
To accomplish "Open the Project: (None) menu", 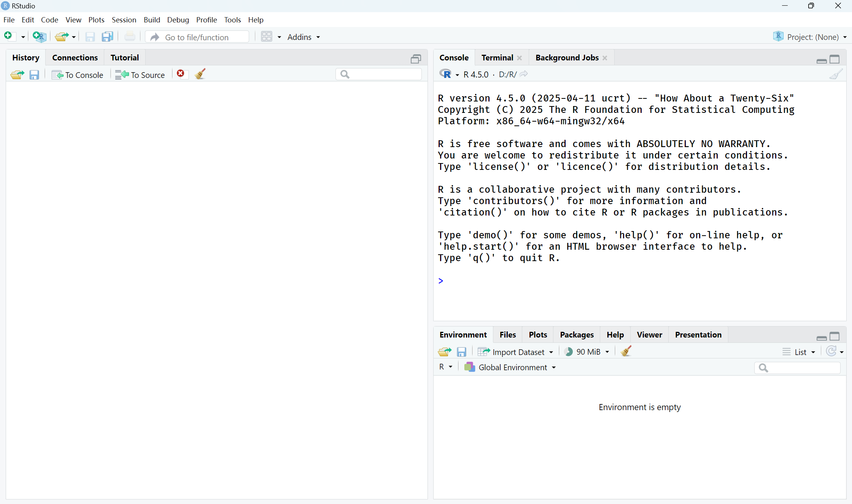I will 810,37.
